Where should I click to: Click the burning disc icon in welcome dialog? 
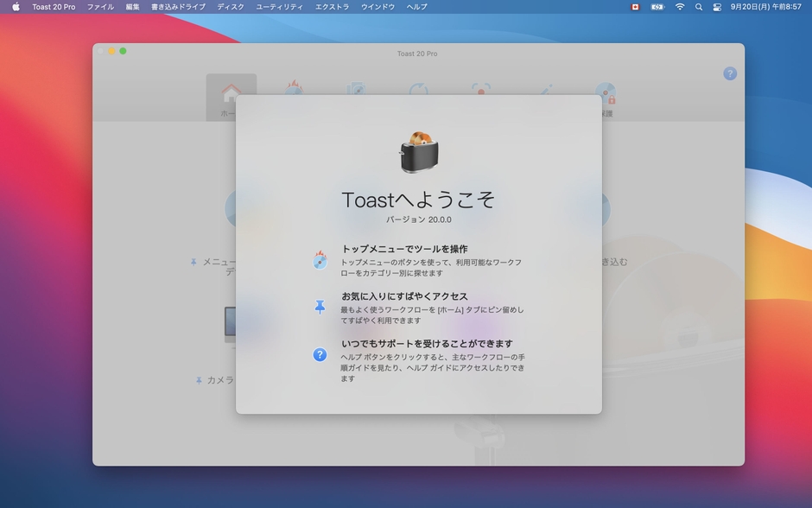pyautogui.click(x=320, y=260)
